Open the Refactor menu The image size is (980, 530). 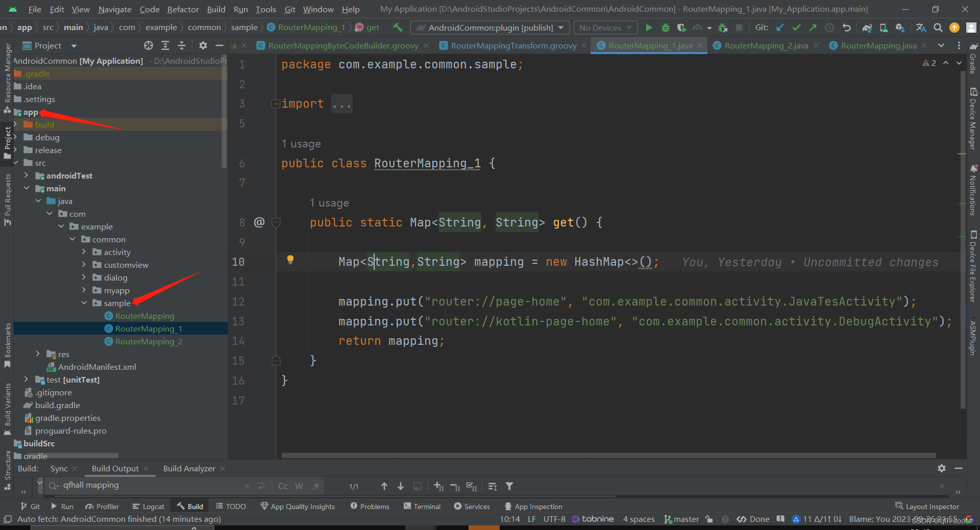point(183,9)
